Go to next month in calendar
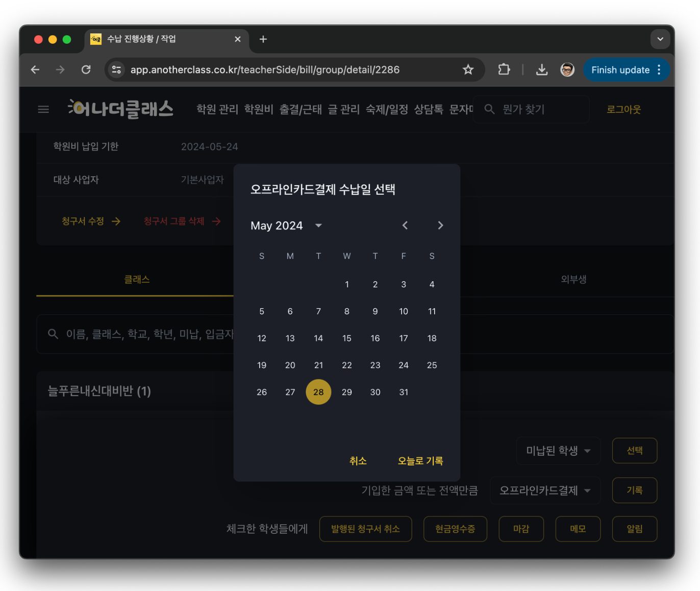The width and height of the screenshot is (700, 591). tap(440, 225)
